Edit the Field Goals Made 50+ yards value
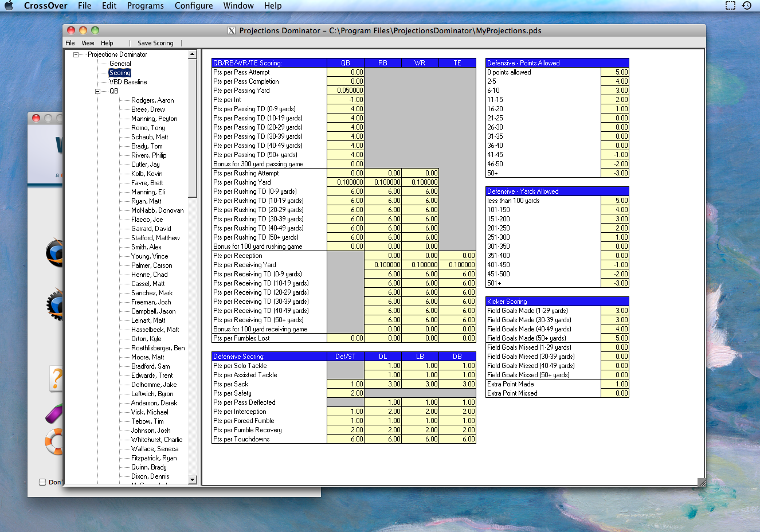760x532 pixels. point(615,338)
